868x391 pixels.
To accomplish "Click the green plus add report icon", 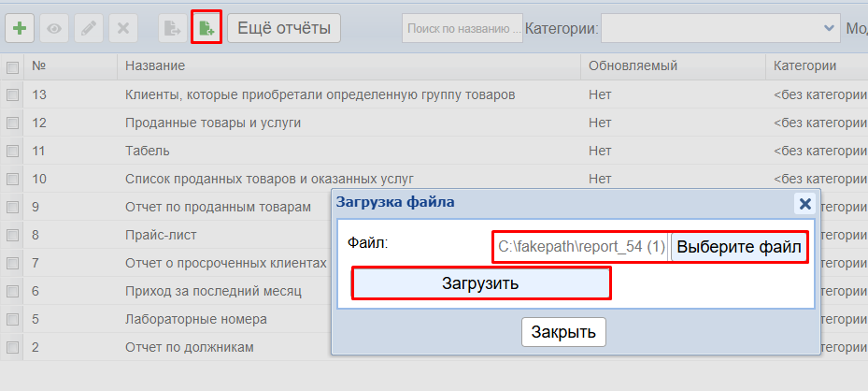I will tap(20, 28).
